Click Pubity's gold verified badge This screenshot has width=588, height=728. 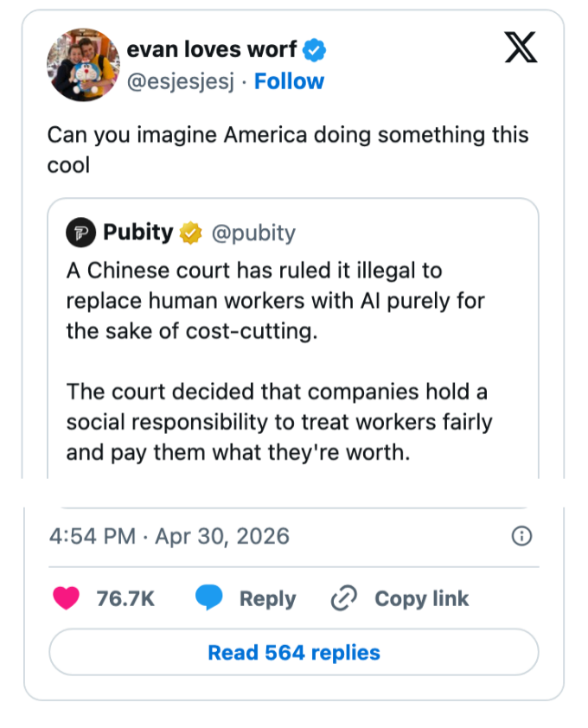[191, 233]
